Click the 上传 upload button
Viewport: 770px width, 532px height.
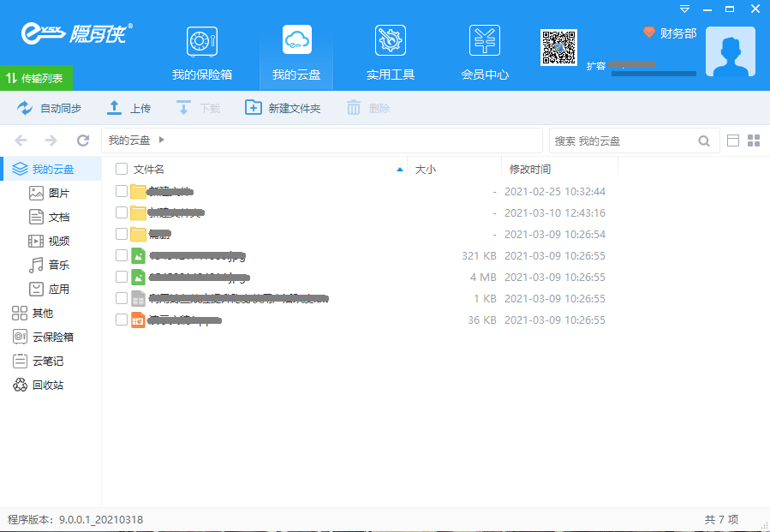point(128,108)
